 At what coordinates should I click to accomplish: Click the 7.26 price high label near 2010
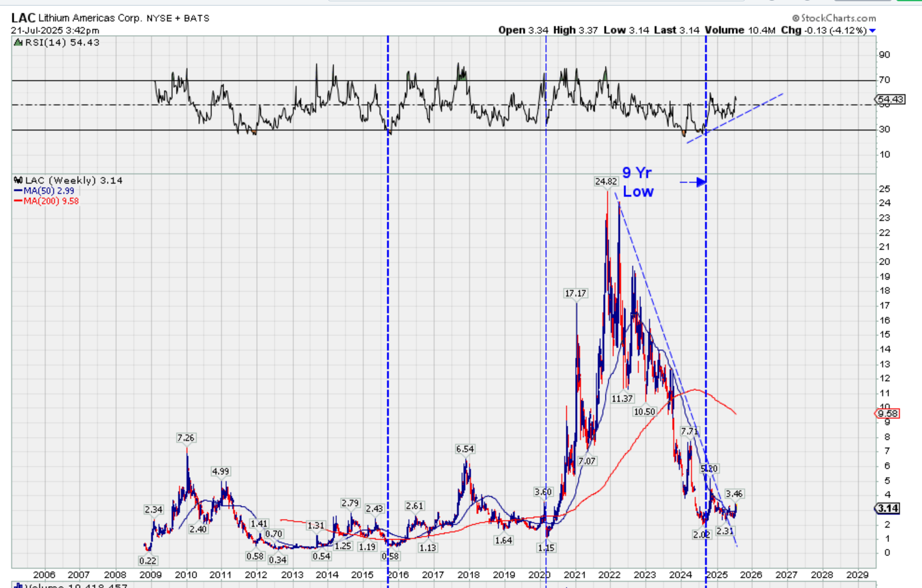coord(186,438)
